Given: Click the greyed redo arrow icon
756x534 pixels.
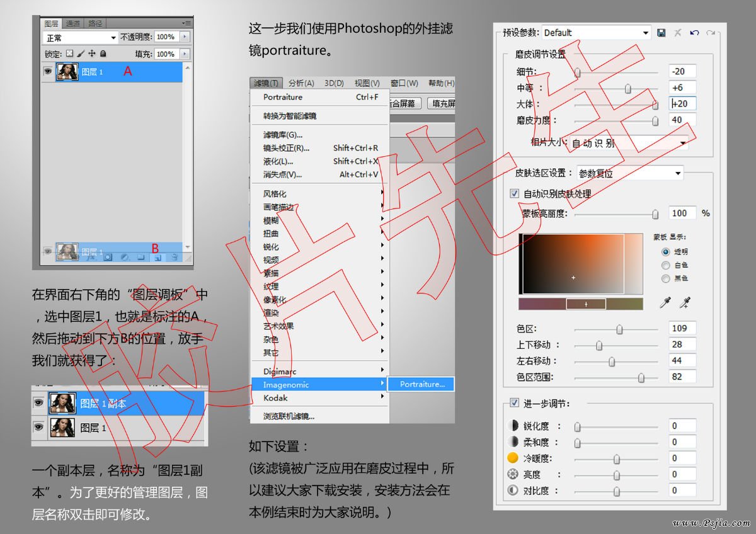Looking at the screenshot, I should (x=711, y=33).
